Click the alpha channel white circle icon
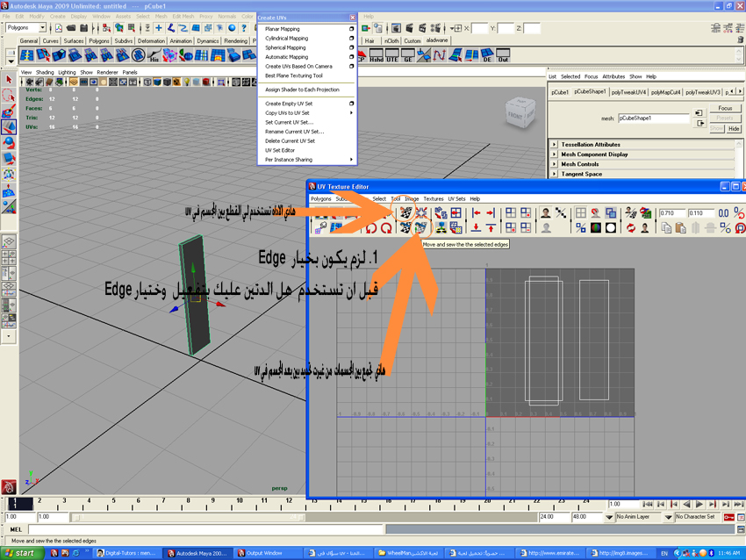Image resolution: width=746 pixels, height=560 pixels. pos(611,228)
